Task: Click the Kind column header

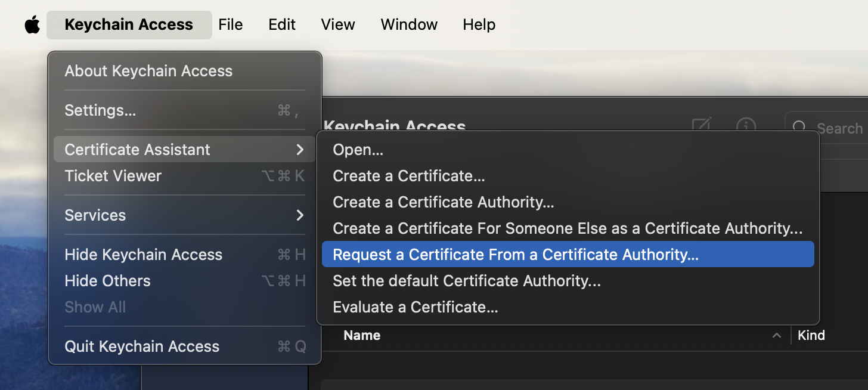Action: (811, 336)
